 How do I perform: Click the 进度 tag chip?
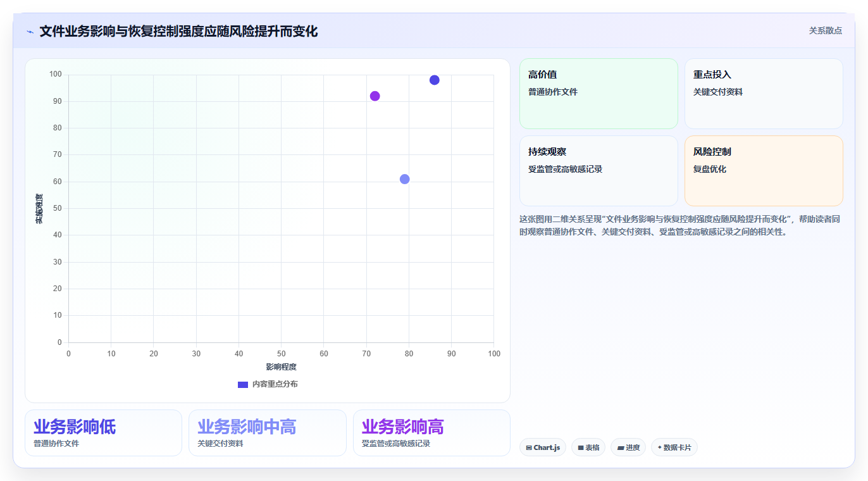point(628,447)
